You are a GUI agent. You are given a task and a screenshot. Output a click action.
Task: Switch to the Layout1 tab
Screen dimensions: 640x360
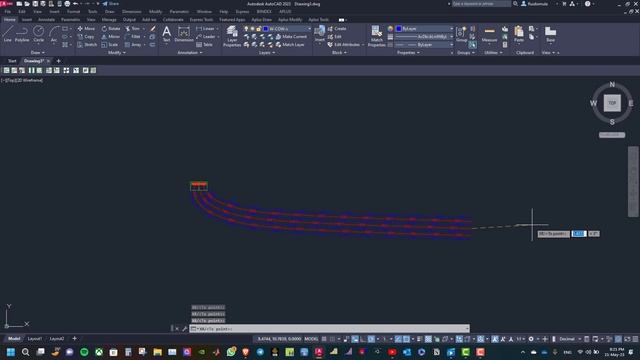click(35, 339)
